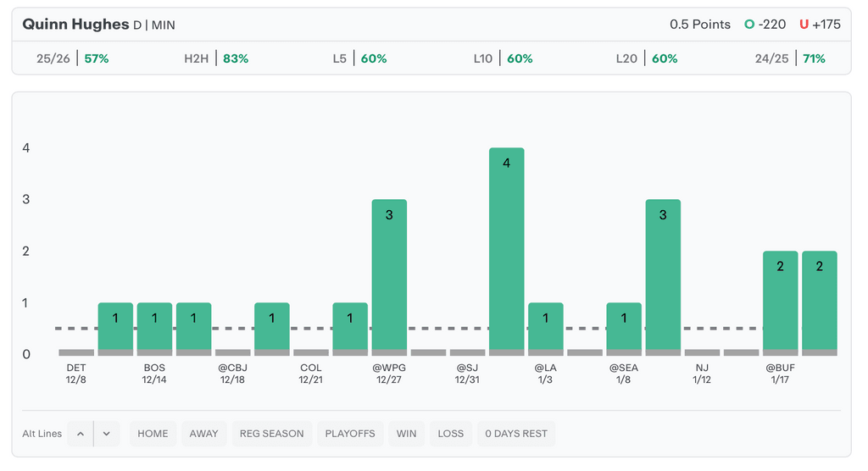Filter games by WIN
Screen dimensions: 868x471
pyautogui.click(x=406, y=434)
